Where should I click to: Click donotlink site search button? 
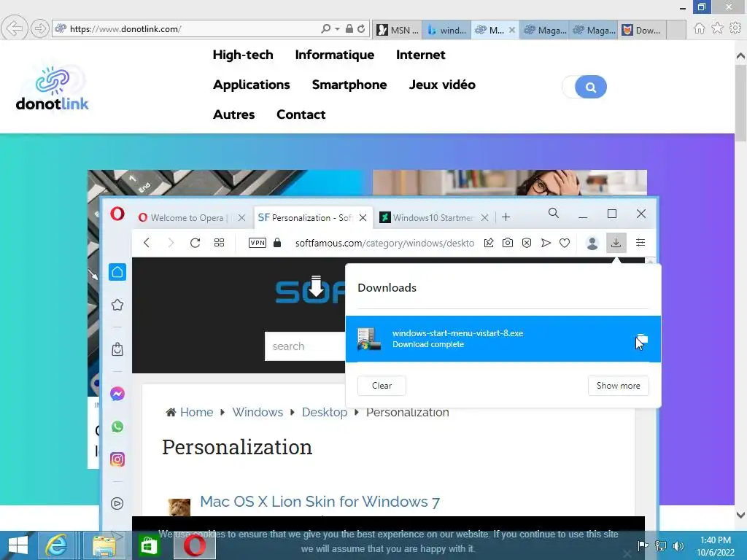590,87
